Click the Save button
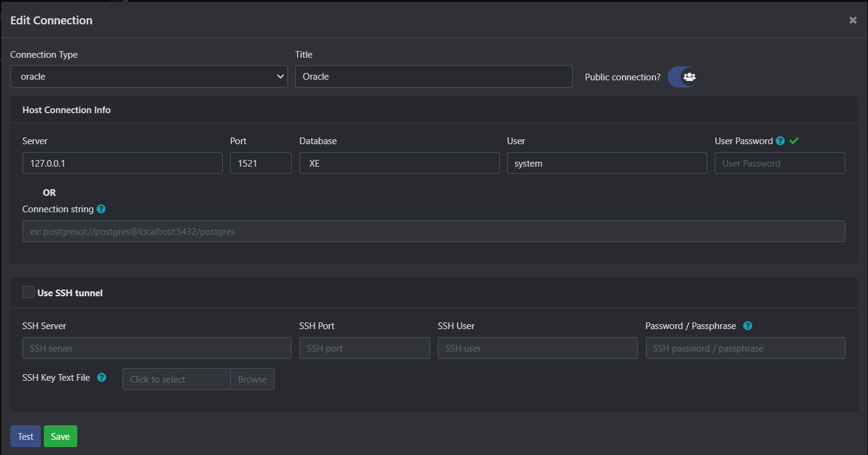This screenshot has width=868, height=455. [60, 436]
